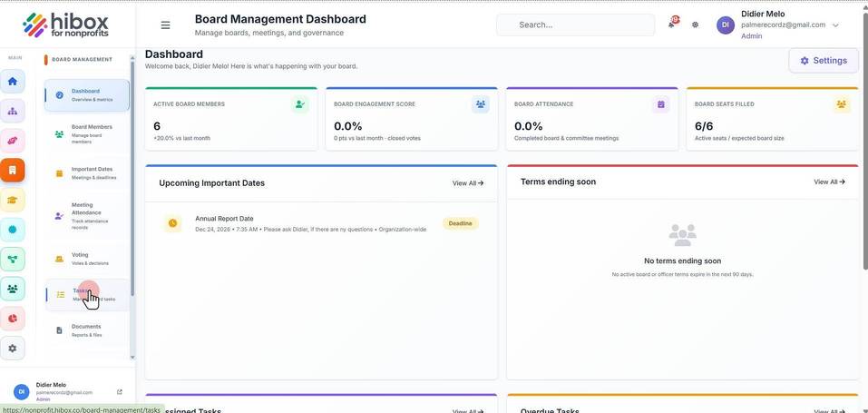Open Documents menu item

click(87, 330)
